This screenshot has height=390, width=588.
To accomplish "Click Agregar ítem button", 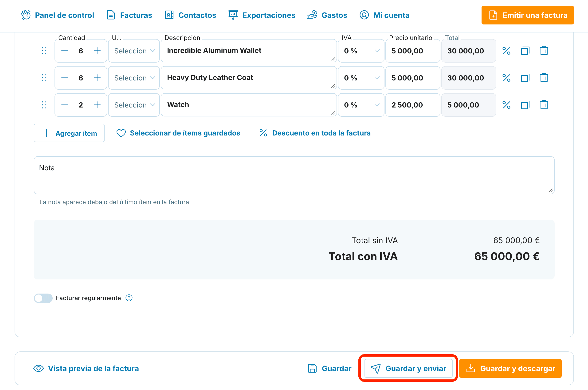I will 69,133.
